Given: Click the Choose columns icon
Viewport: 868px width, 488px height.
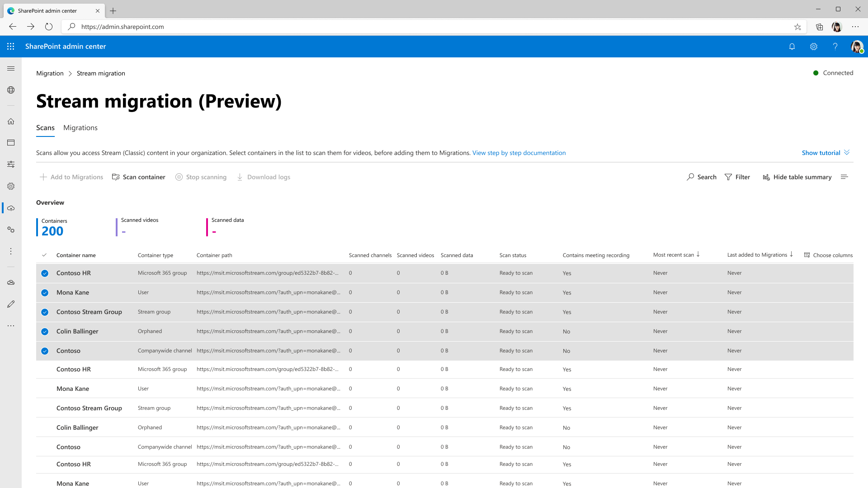Looking at the screenshot, I should pos(807,254).
